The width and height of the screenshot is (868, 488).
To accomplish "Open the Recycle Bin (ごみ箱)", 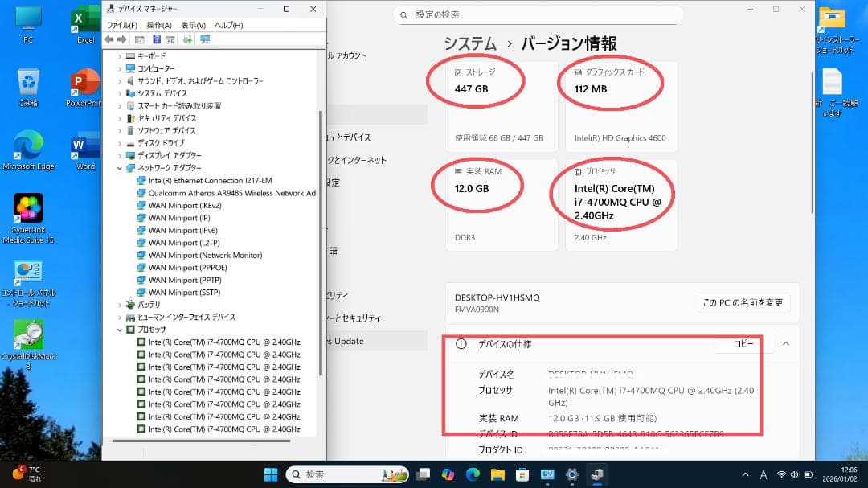I will (29, 80).
